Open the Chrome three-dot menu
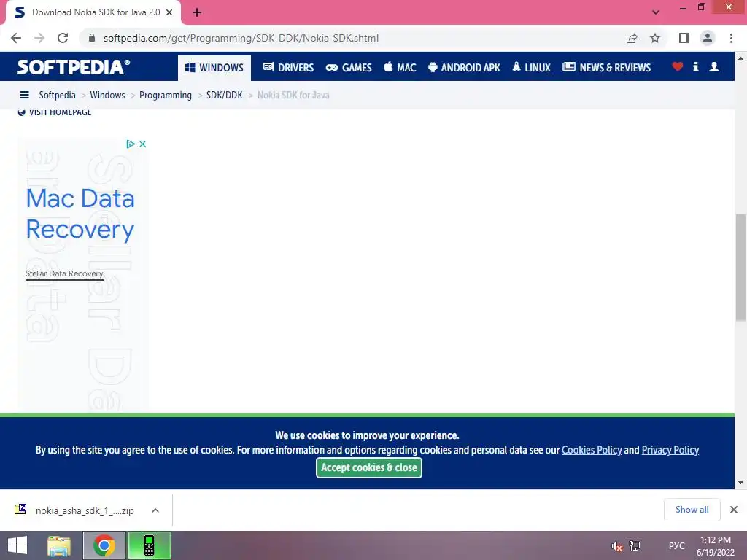The height and width of the screenshot is (560, 747). point(731,38)
